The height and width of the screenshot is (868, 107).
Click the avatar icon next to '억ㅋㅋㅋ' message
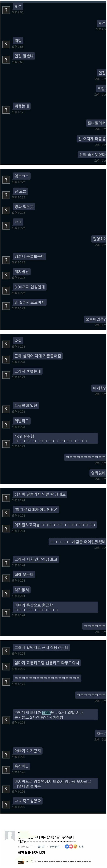pos(6,180)
